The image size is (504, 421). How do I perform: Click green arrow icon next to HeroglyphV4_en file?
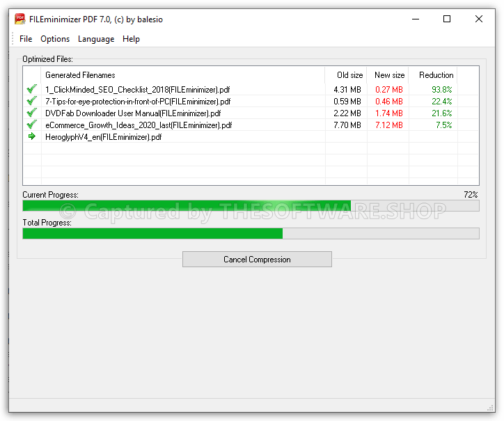[31, 136]
